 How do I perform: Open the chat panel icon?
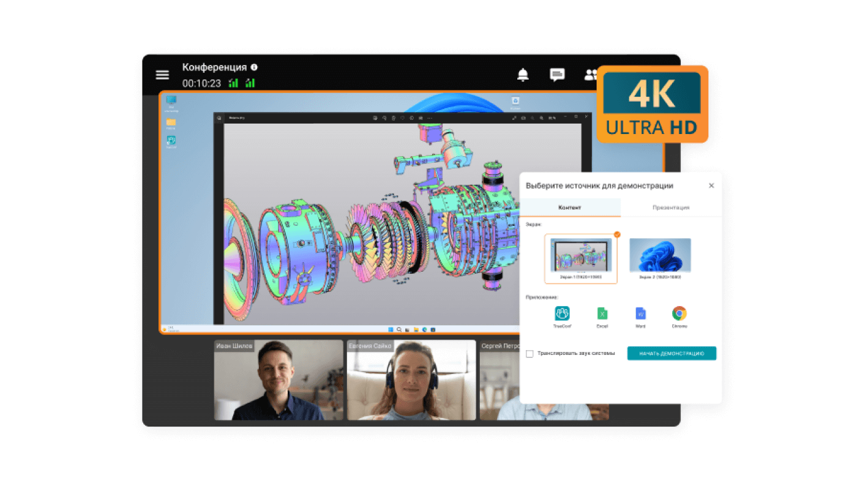(x=557, y=75)
